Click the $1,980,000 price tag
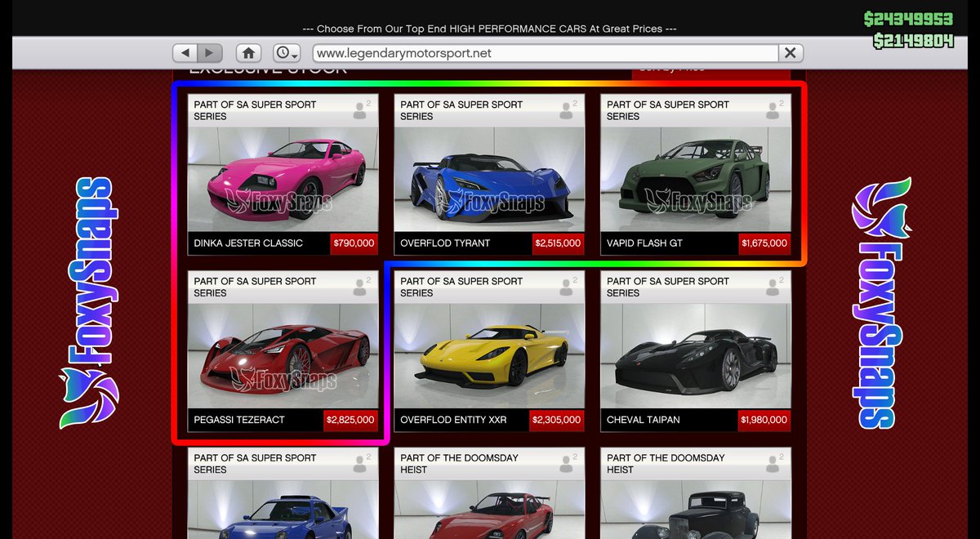Screen dimensions: 980x539 (764, 420)
